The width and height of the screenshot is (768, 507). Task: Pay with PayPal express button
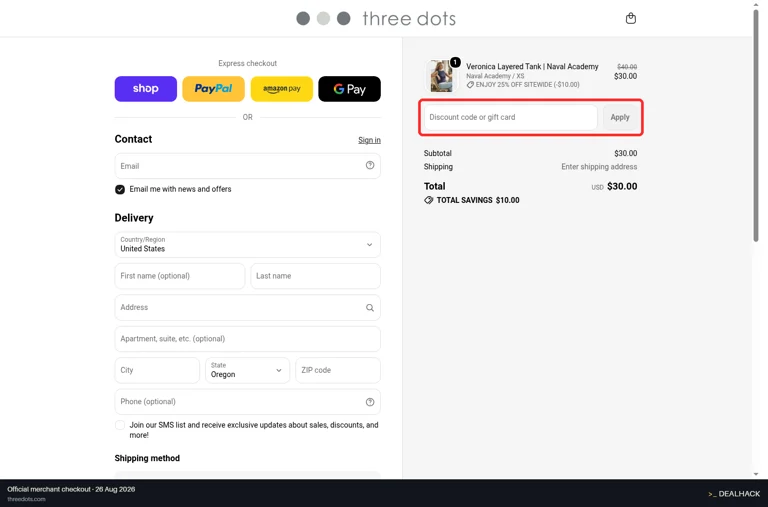pos(213,89)
